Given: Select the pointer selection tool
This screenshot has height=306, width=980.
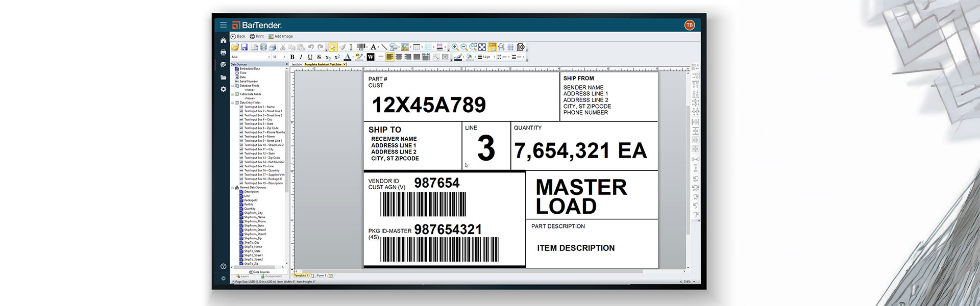Looking at the screenshot, I should [333, 47].
